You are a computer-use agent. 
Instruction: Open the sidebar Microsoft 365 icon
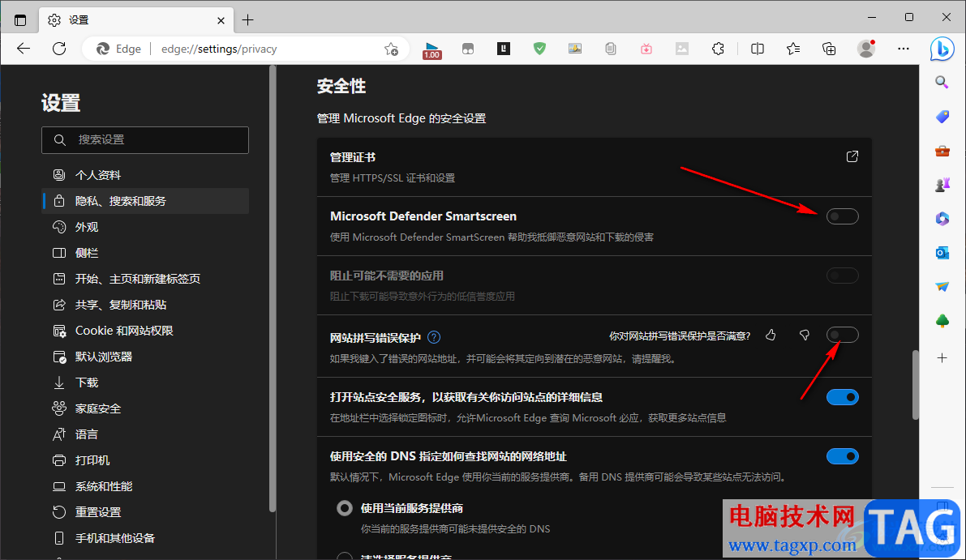point(942,219)
